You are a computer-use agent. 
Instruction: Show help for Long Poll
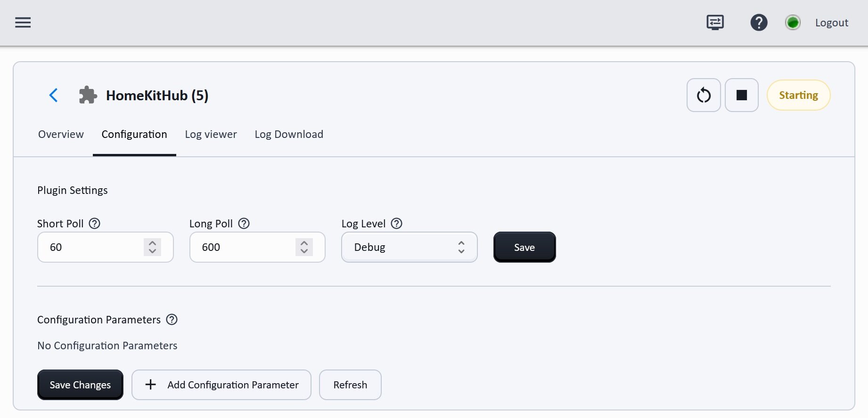tap(244, 223)
